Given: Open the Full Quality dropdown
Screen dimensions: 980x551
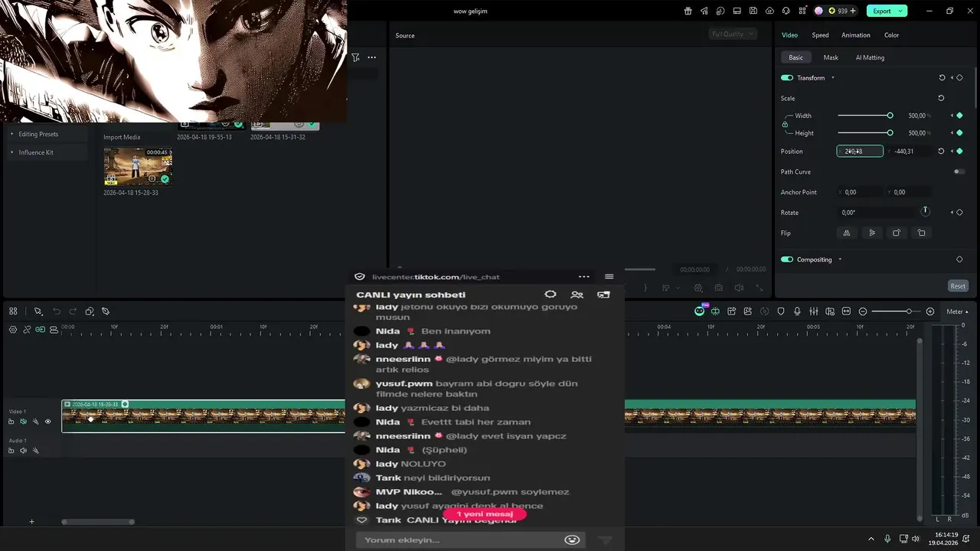Looking at the screenshot, I should [x=733, y=34].
